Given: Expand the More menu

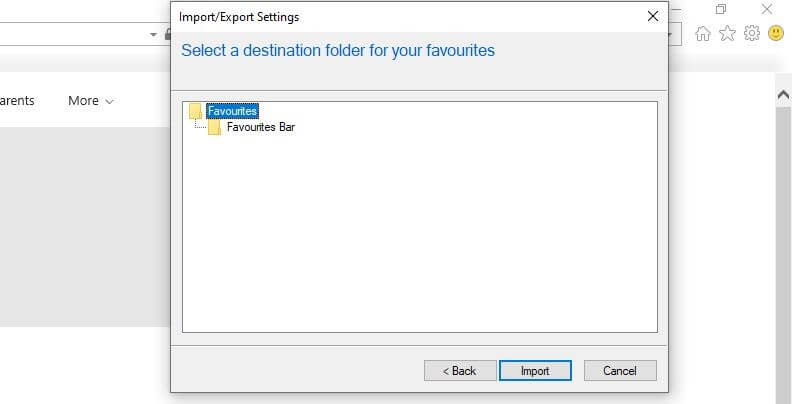Looking at the screenshot, I should pyautogui.click(x=91, y=101).
